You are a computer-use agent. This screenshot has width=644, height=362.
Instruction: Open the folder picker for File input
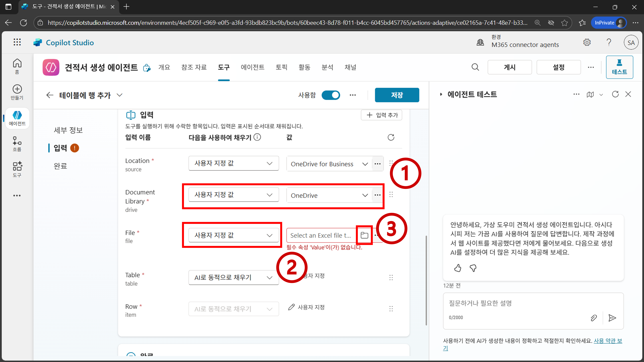pyautogui.click(x=364, y=235)
